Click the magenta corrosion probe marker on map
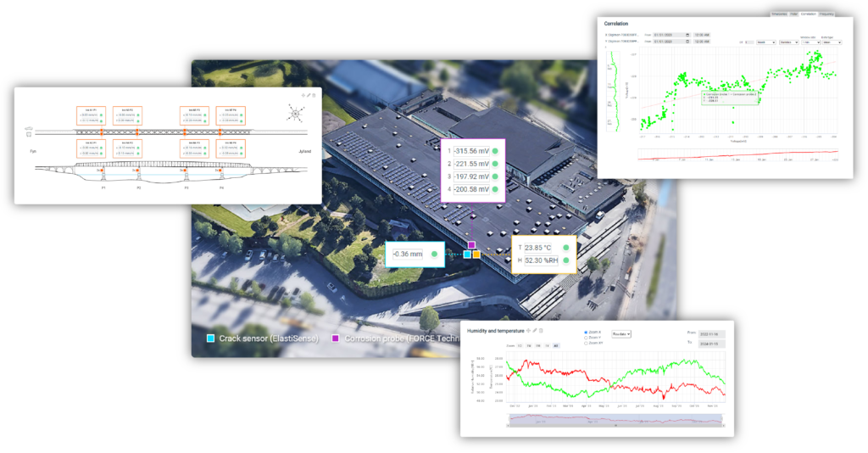This screenshot has width=868, height=453. point(471,244)
